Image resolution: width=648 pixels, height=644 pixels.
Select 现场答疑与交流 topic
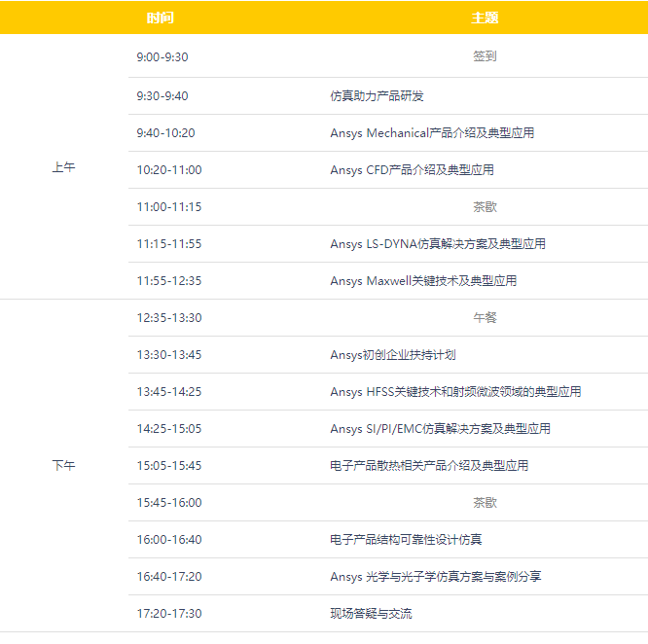tap(371, 614)
